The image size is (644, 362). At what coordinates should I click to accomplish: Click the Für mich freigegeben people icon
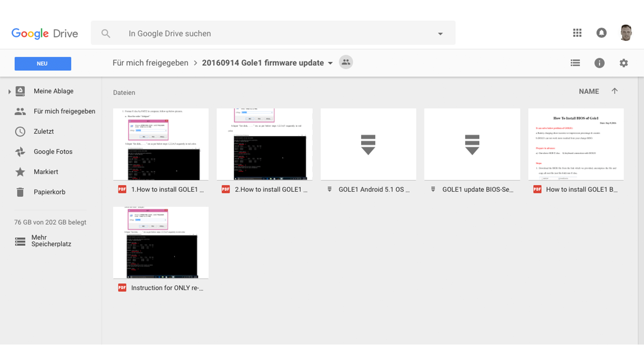tap(20, 111)
